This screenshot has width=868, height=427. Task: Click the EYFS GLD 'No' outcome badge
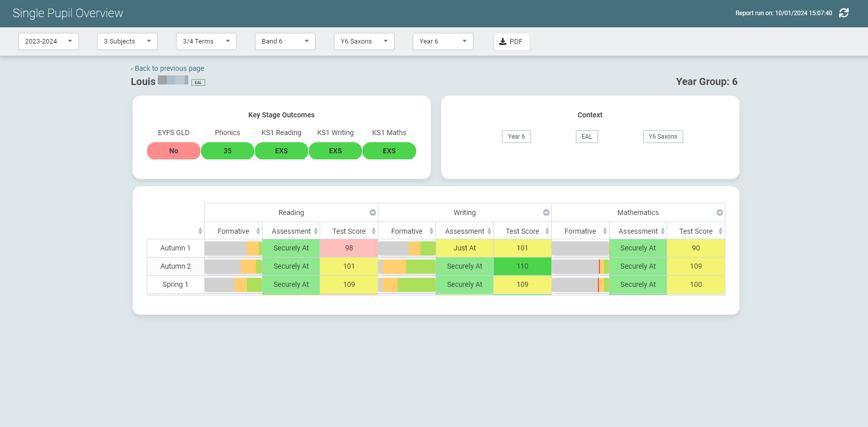(173, 151)
